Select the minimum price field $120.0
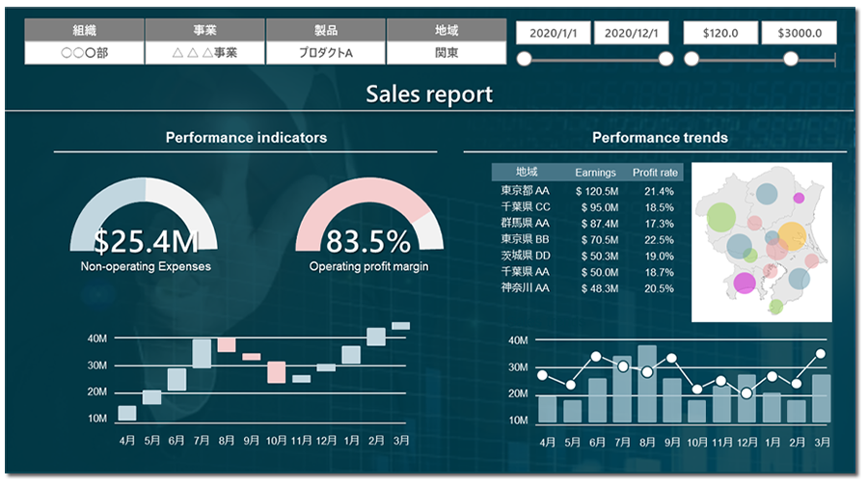 pos(720,33)
